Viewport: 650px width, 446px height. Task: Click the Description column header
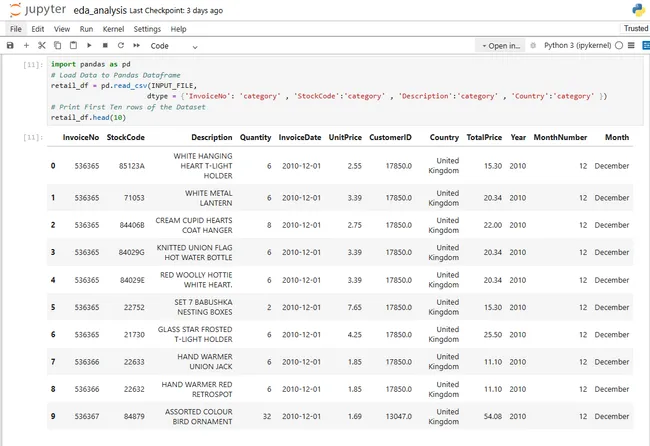[212, 137]
